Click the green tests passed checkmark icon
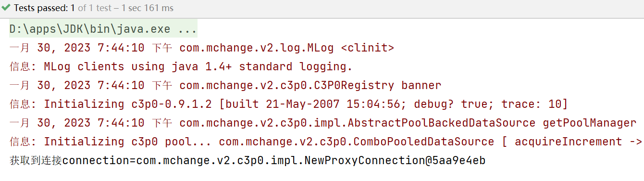Screen dimensions: 644x181 pos(6,8)
